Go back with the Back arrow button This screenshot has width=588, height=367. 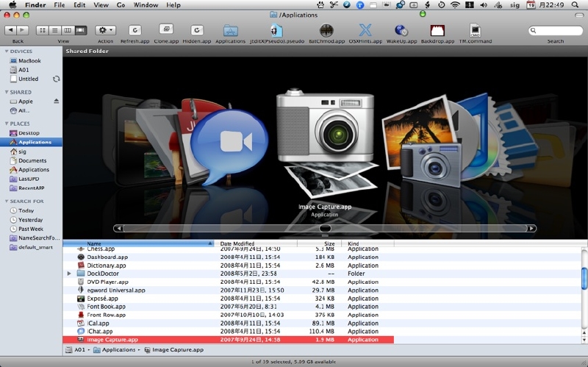pyautogui.click(x=10, y=30)
